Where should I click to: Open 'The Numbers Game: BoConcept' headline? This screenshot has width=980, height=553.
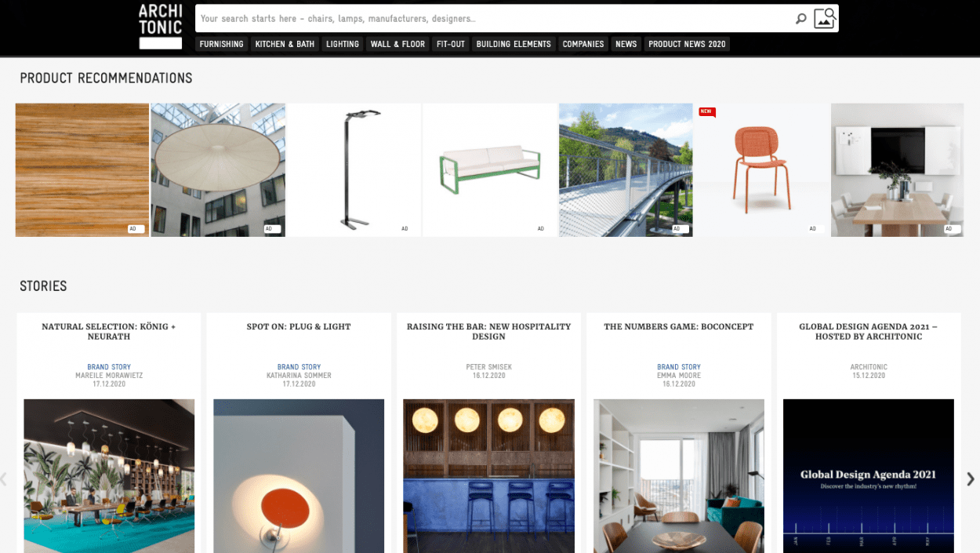tap(679, 326)
